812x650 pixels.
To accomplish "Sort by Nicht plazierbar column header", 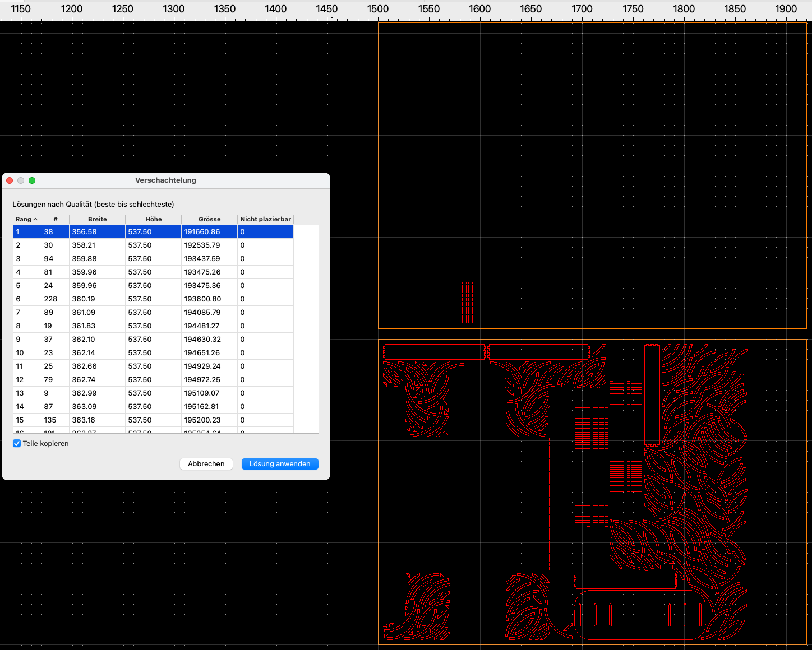I will (x=265, y=219).
